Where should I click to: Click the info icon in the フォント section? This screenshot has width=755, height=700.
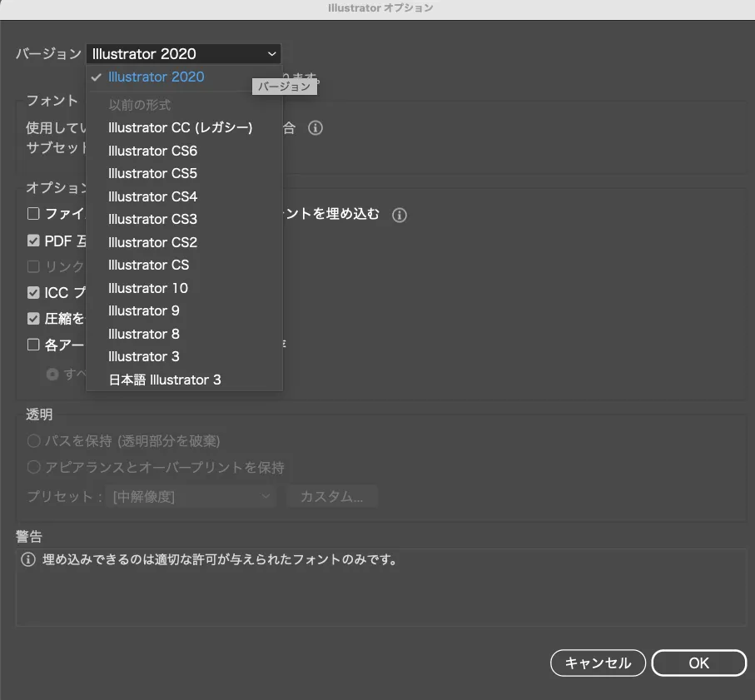(x=315, y=128)
